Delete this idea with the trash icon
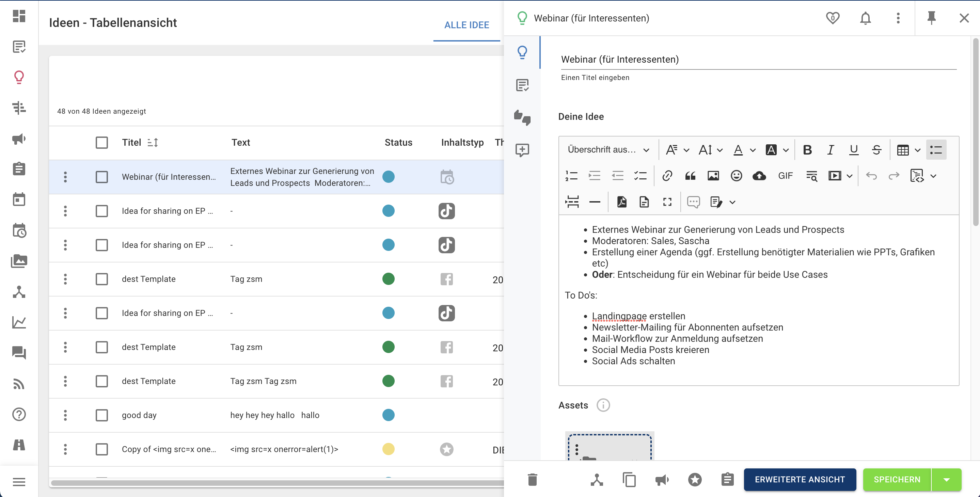This screenshot has height=497, width=980. click(x=533, y=480)
